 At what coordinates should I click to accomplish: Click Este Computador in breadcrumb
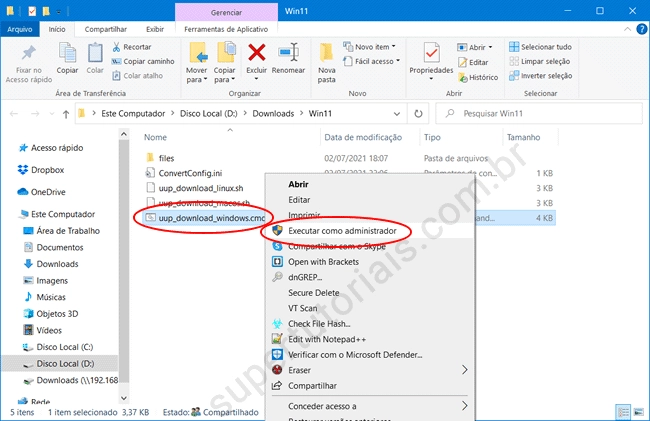click(x=133, y=114)
